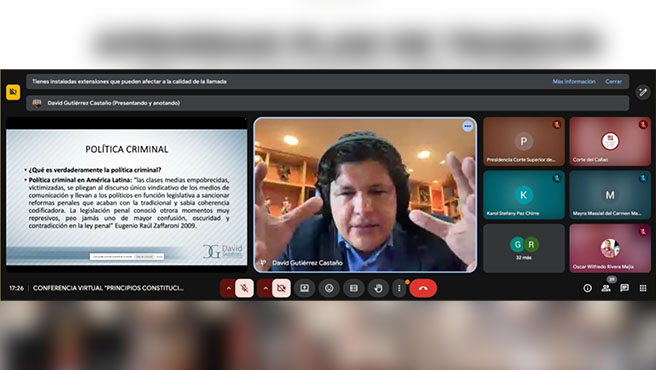Open the three-dot options on David's video tile
The width and height of the screenshot is (656, 370).
[x=467, y=126]
